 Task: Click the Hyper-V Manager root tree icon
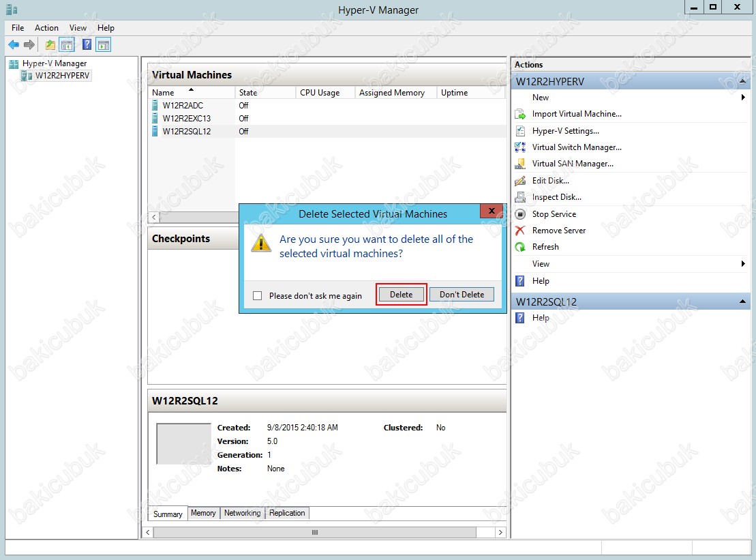pos(14,63)
